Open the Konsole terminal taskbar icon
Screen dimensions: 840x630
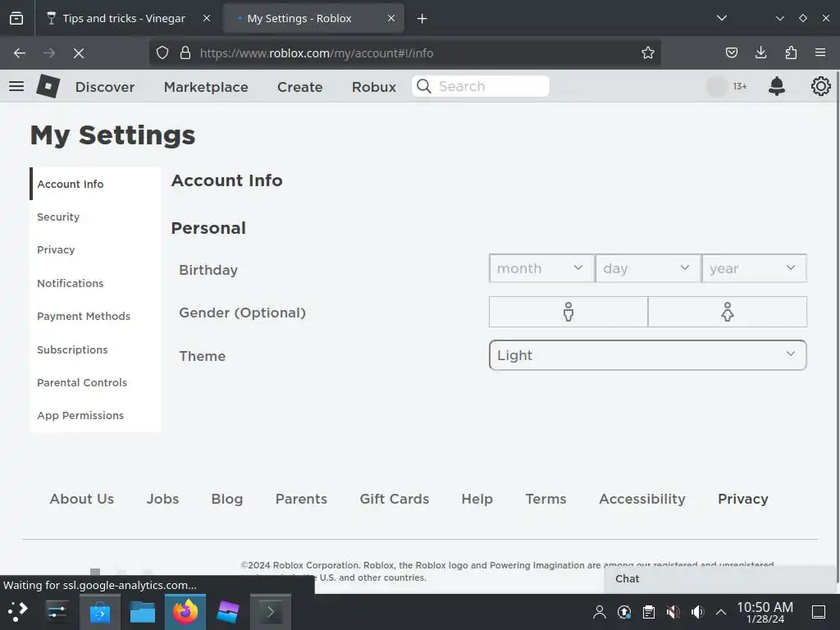[271, 611]
